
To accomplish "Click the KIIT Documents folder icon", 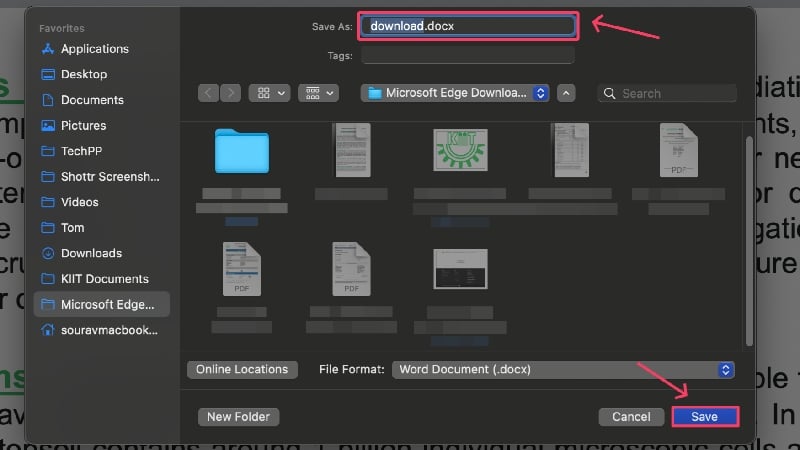I will point(48,279).
